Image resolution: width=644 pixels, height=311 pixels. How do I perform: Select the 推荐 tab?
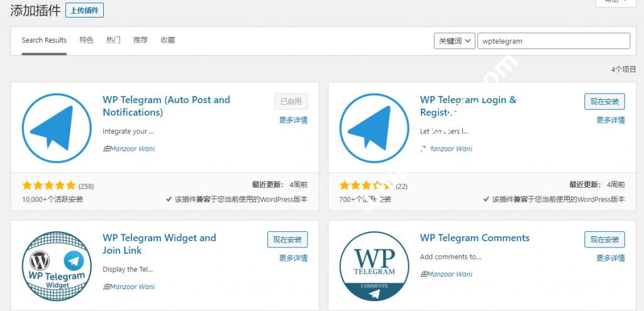140,40
